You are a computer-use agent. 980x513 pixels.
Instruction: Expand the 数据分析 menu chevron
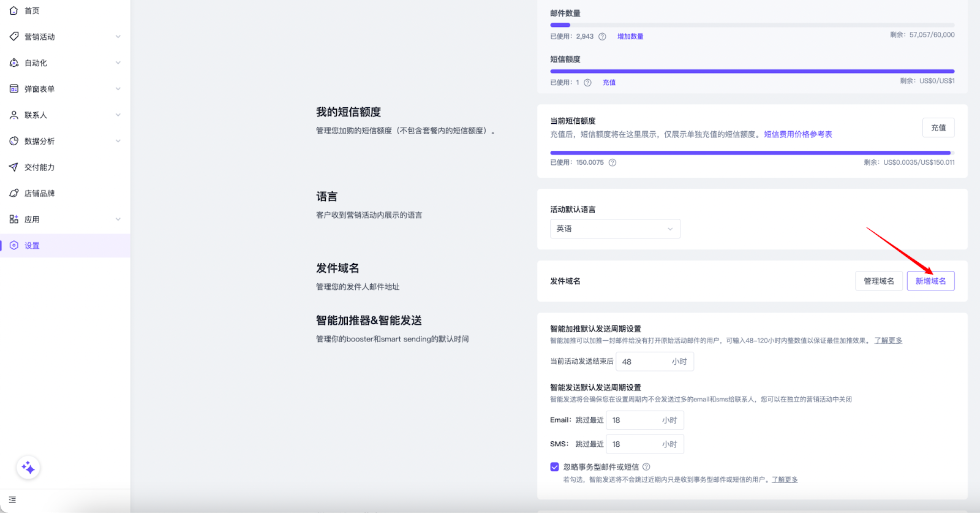tap(118, 142)
